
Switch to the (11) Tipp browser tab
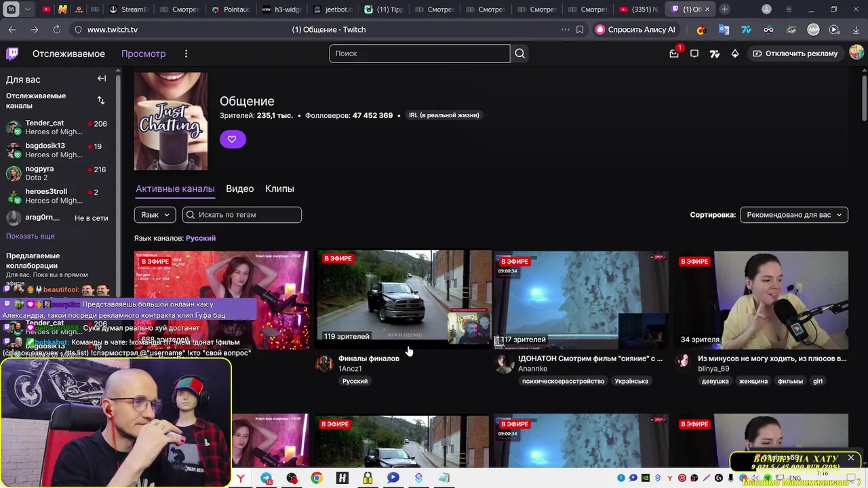[384, 9]
